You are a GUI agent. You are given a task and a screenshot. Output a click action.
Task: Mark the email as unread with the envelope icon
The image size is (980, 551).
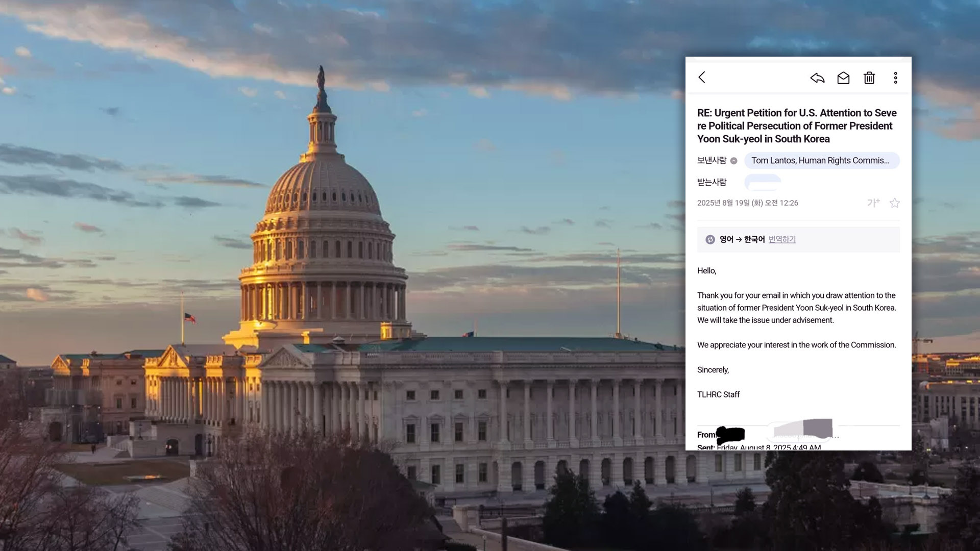[x=843, y=78]
